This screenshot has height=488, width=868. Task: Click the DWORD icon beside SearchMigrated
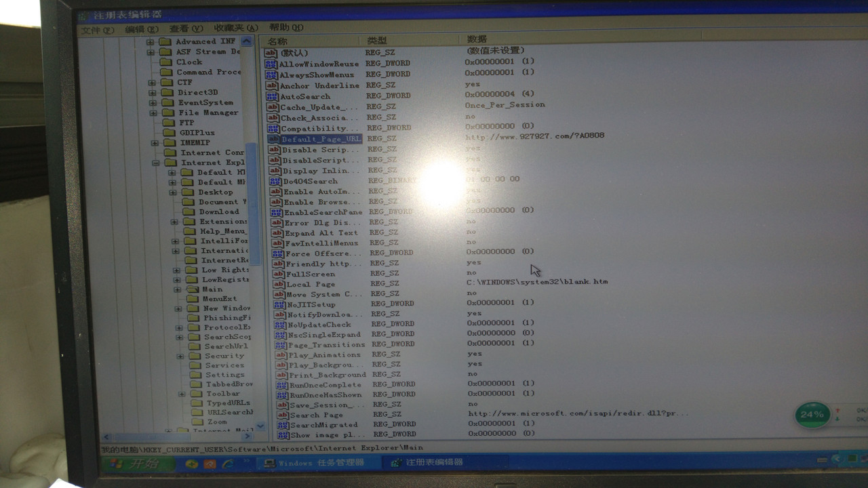click(283, 425)
